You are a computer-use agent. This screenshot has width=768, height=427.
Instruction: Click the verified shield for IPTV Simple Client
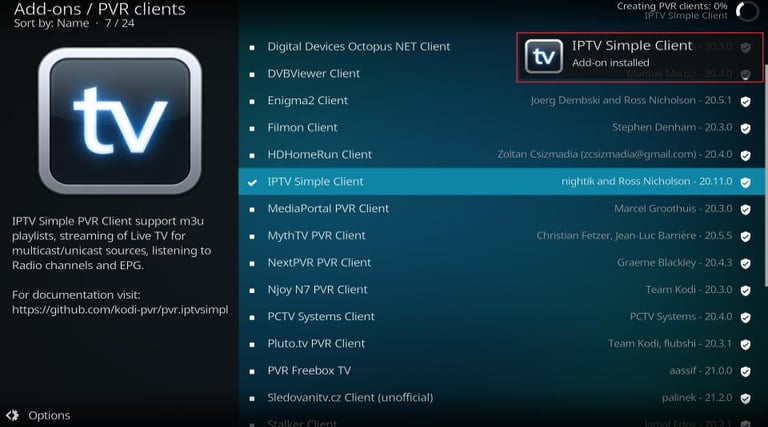[x=745, y=182]
